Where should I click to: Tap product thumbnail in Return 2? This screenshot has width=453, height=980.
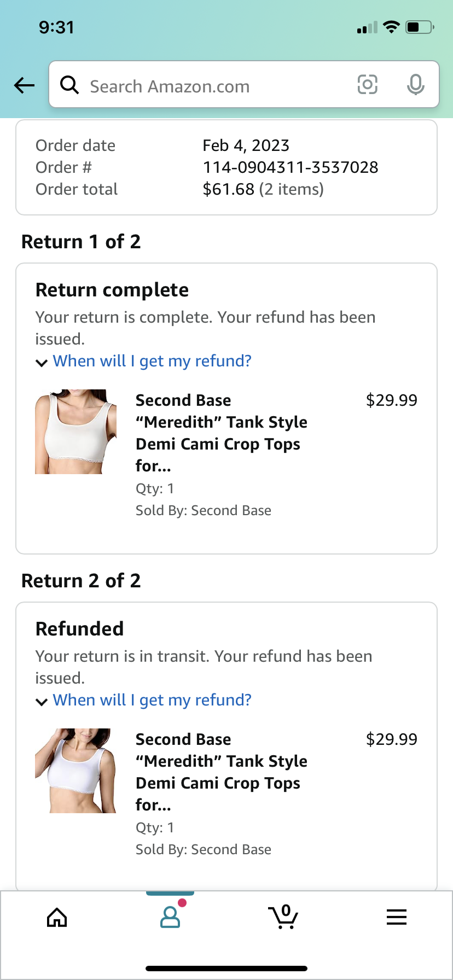tap(75, 771)
